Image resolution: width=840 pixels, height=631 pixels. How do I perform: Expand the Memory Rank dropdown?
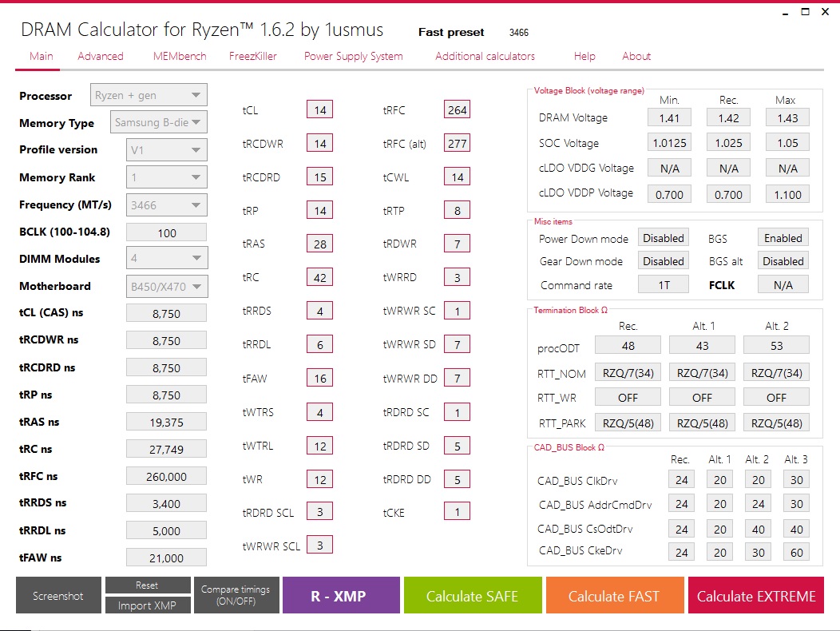(x=167, y=177)
